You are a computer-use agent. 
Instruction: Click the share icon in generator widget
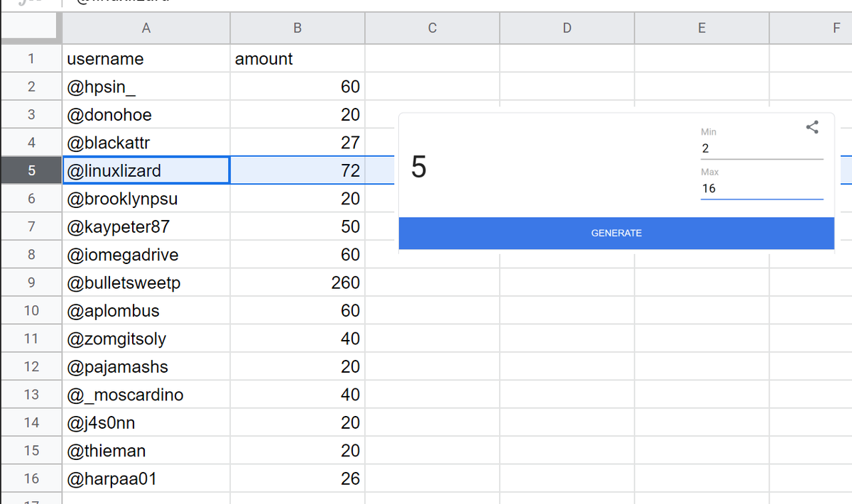[x=812, y=128]
